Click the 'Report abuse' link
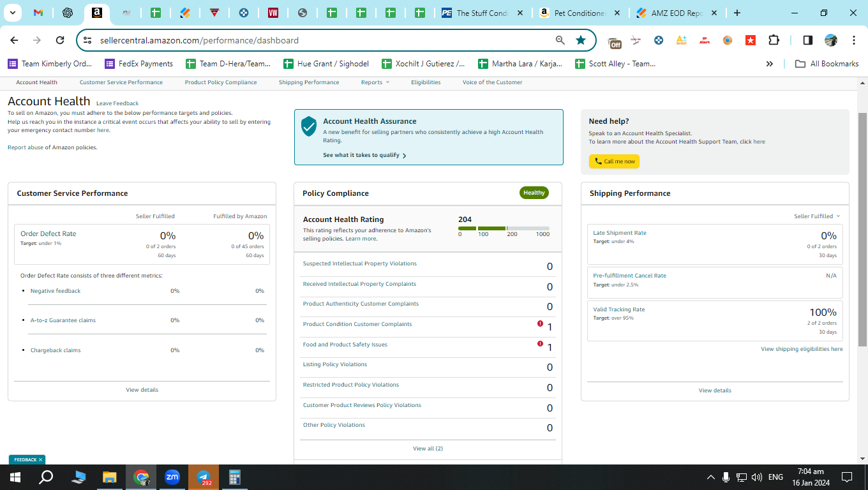868x490 pixels. [x=26, y=147]
